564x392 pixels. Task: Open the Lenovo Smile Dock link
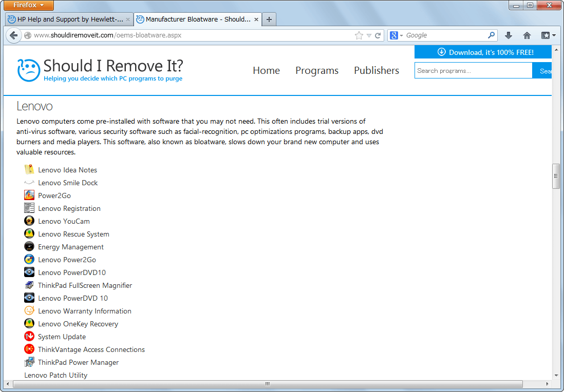68,183
